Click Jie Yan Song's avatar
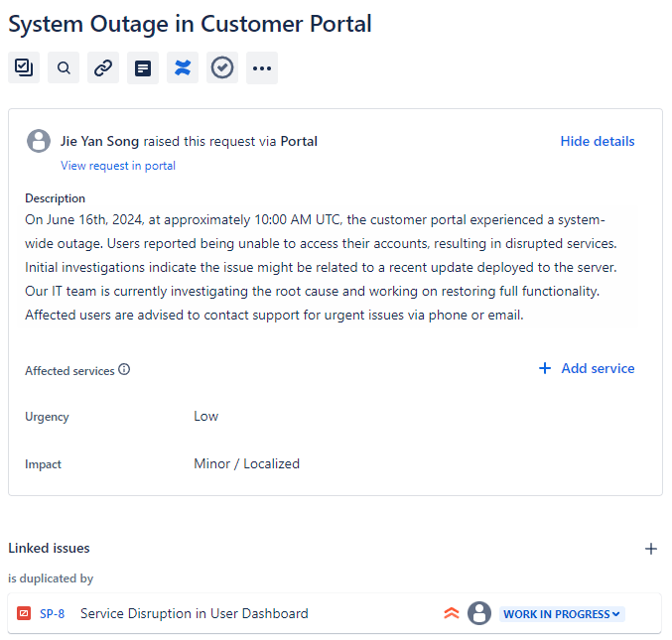 (x=39, y=141)
